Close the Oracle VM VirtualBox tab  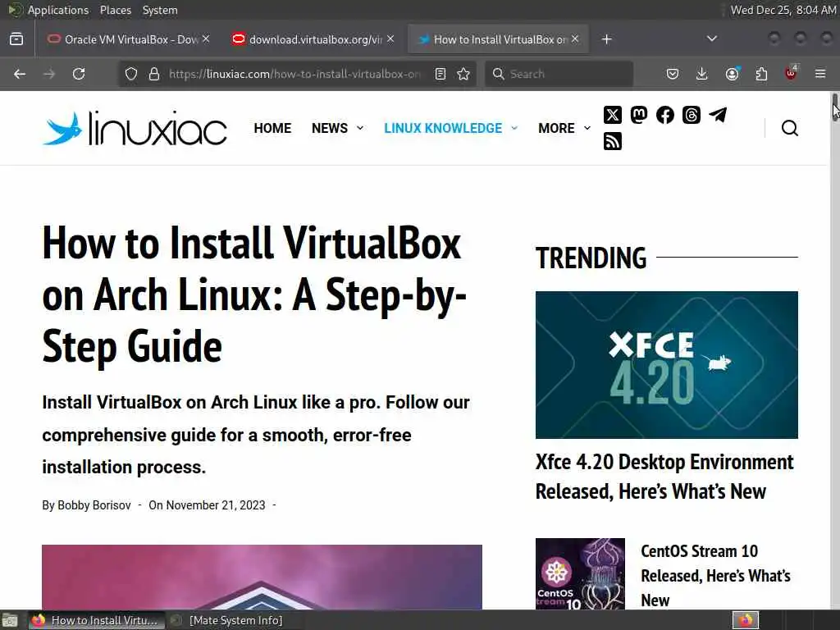tap(206, 39)
